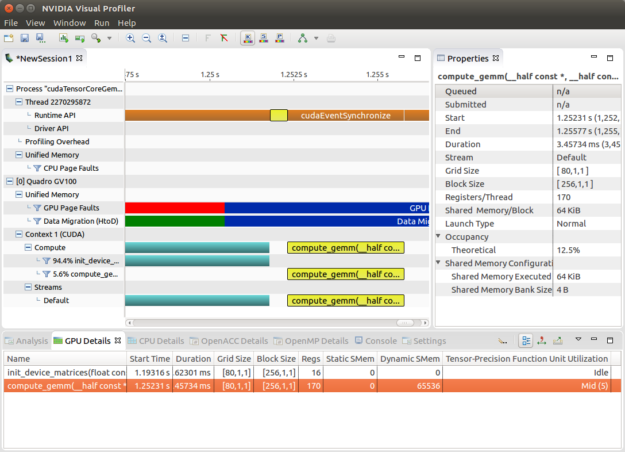Viewport: 625px width, 452px height.
Task: Select the NewSession1 tab
Action: (43, 59)
